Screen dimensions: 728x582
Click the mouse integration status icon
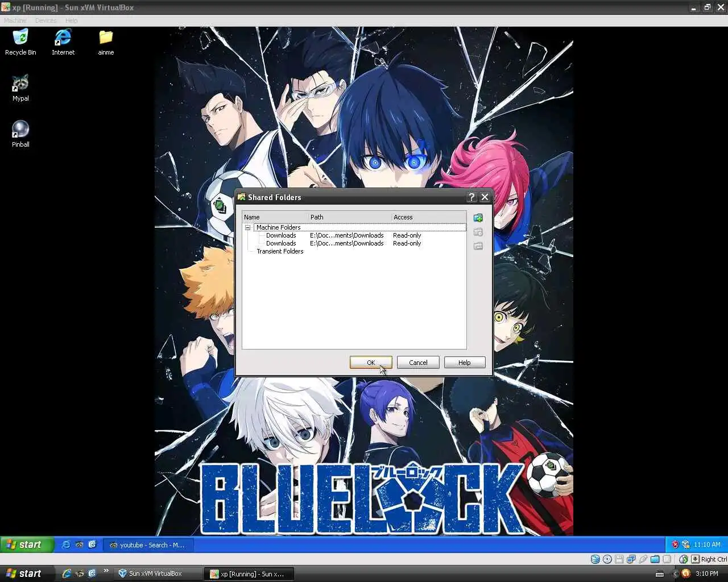click(683, 559)
